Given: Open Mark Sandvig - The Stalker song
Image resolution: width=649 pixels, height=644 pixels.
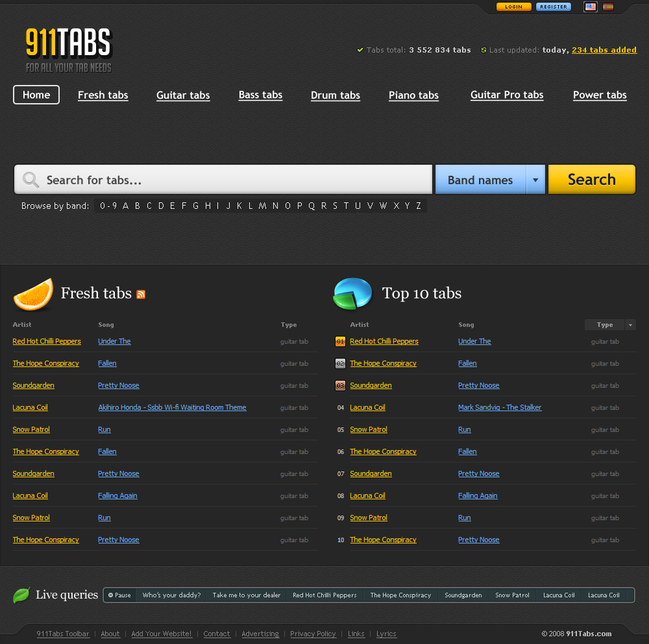Looking at the screenshot, I should (500, 407).
